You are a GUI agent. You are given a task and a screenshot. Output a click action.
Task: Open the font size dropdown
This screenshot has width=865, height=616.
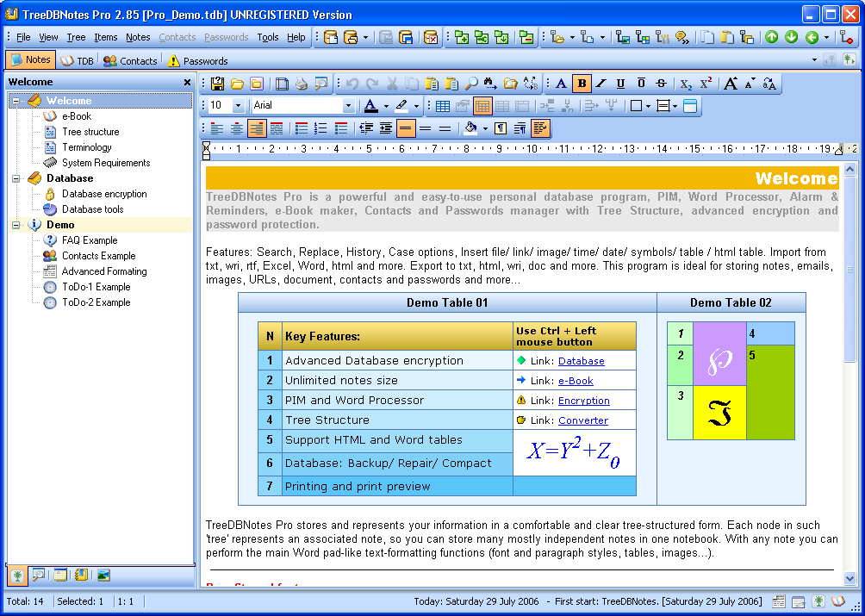239,106
